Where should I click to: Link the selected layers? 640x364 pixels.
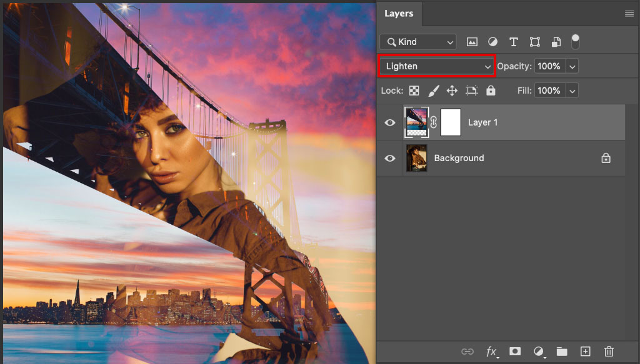(x=467, y=351)
